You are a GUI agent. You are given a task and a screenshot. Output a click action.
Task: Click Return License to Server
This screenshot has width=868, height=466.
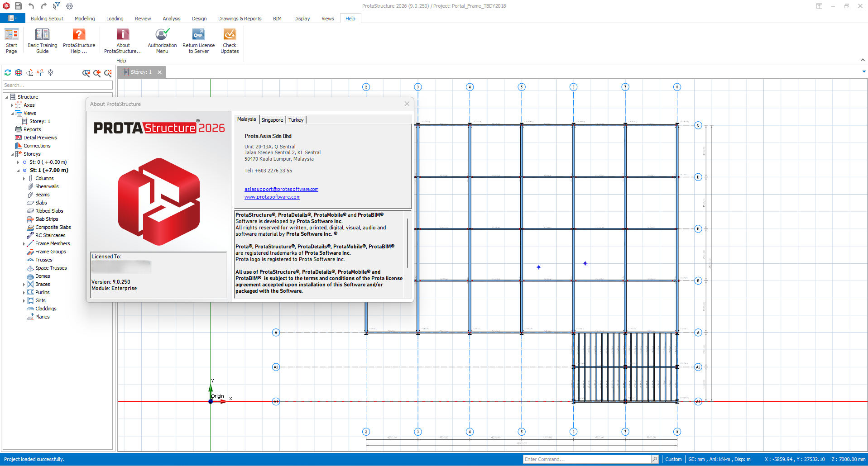(x=198, y=41)
